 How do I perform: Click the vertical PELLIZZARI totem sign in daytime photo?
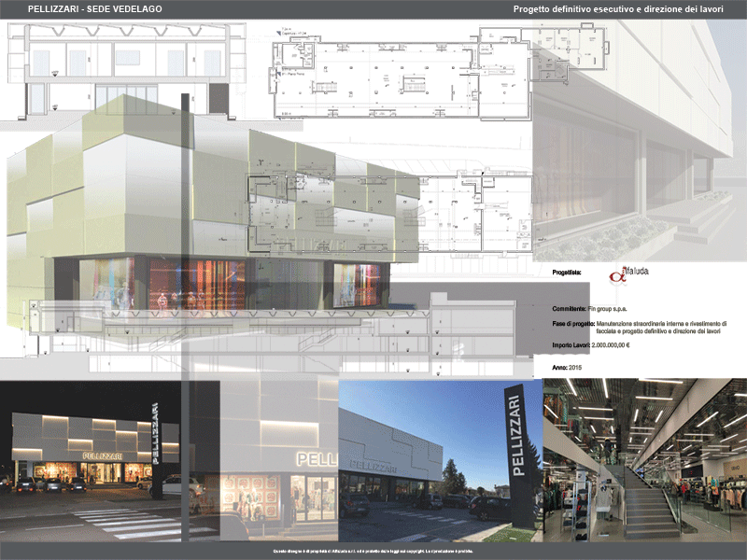pyautogui.click(x=520, y=455)
